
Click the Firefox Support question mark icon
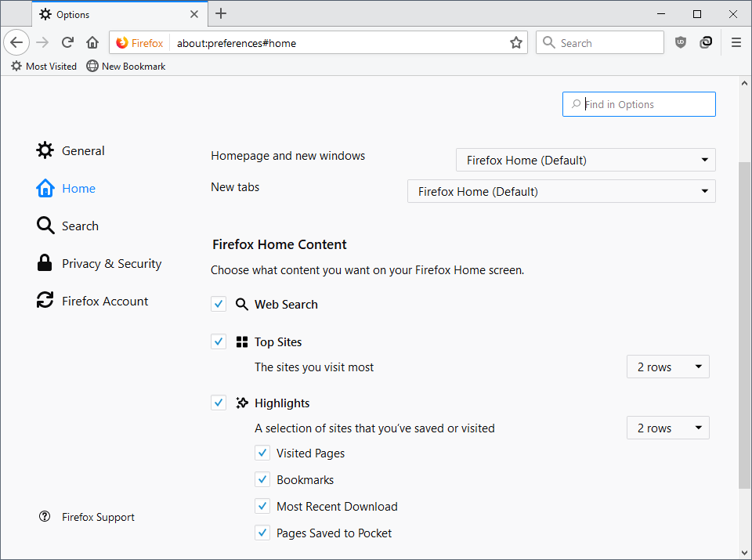45,516
